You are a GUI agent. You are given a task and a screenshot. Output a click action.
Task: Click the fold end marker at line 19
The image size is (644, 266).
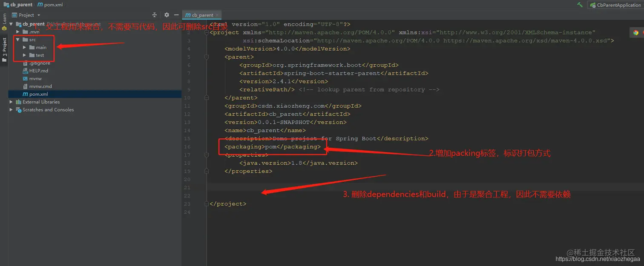coord(207,171)
